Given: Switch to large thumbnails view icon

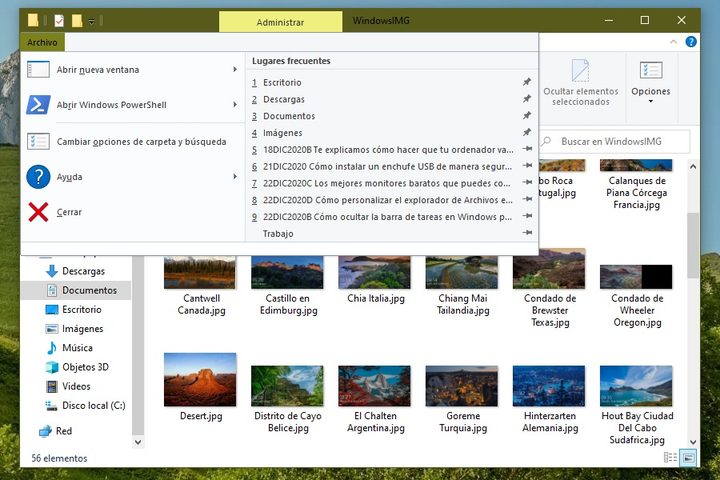Looking at the screenshot, I should (688, 457).
